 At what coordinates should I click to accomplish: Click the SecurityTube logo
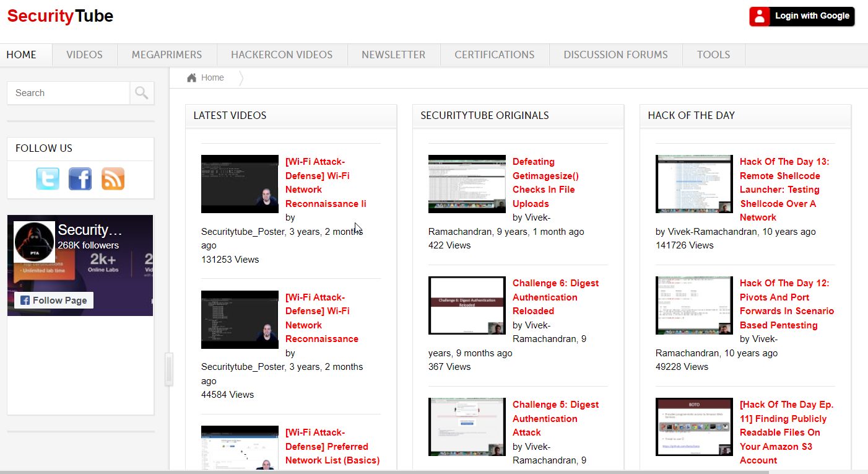click(x=60, y=16)
